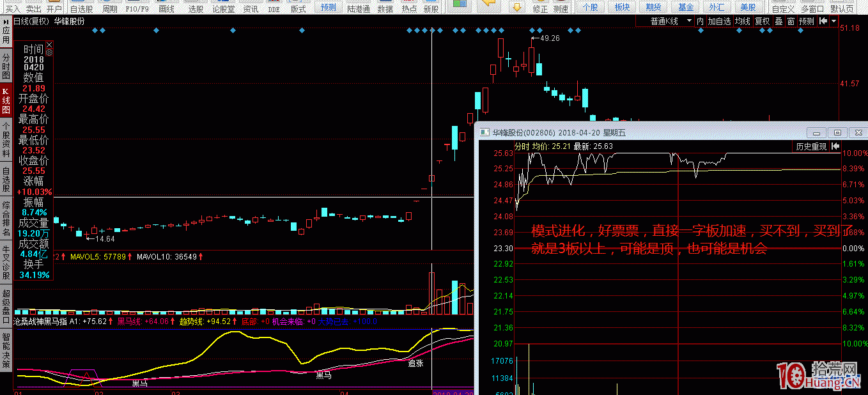868x395 pixels.
Task: Click the 14.64 low price label
Action: pos(105,238)
